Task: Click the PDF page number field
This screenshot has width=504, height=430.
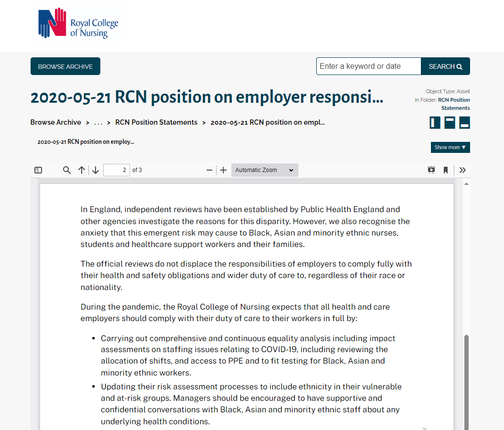Action: pyautogui.click(x=117, y=170)
